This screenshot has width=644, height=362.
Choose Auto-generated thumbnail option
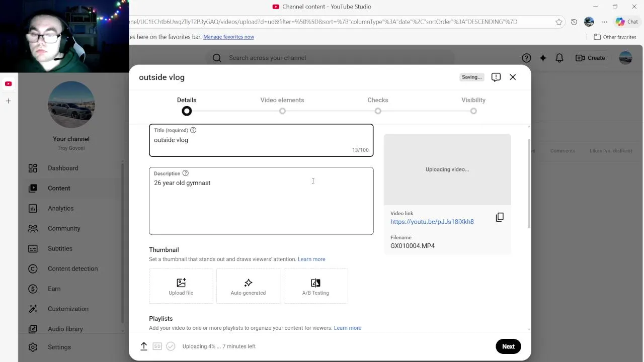(x=248, y=286)
